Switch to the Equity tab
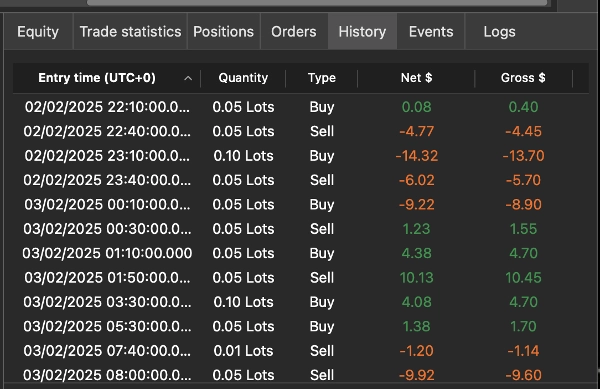Viewport: 600px width, 389px height. click(x=38, y=32)
